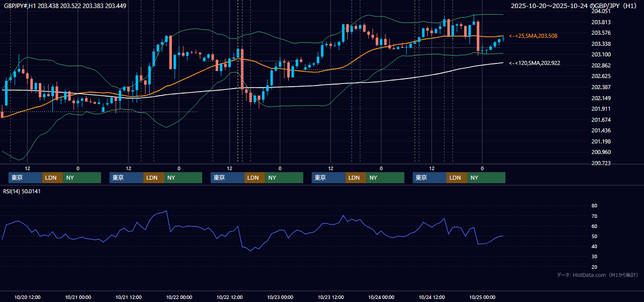Click the 10/21 00:00 time axis label
The height and width of the screenshot is (302, 644).
[78, 297]
